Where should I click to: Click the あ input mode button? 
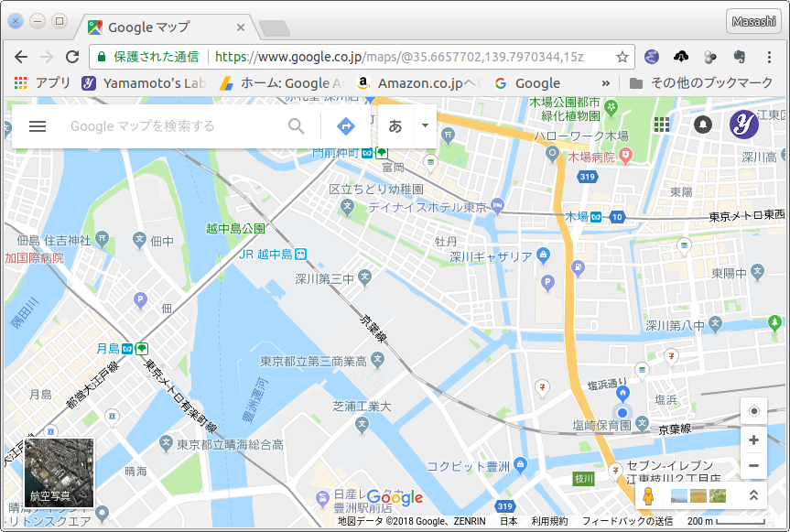pos(395,125)
